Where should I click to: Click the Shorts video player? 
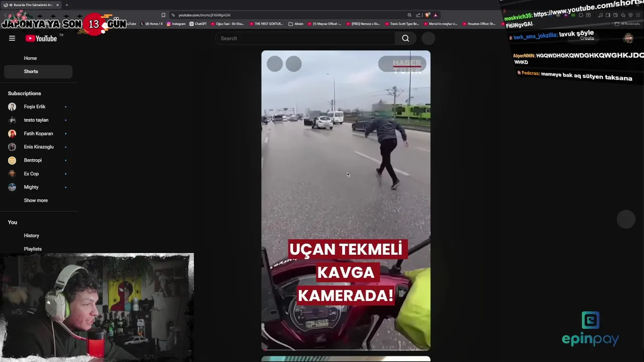tap(346, 200)
